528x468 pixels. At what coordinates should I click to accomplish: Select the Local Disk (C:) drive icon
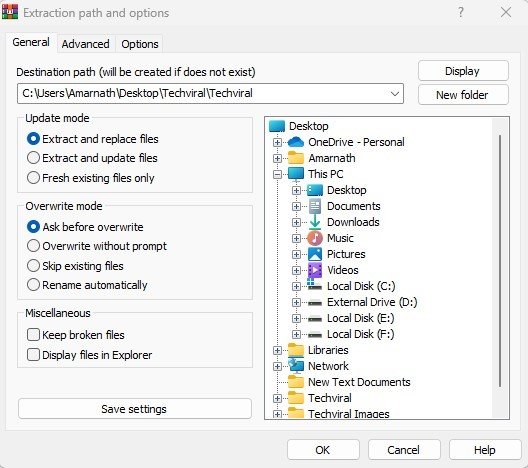315,286
